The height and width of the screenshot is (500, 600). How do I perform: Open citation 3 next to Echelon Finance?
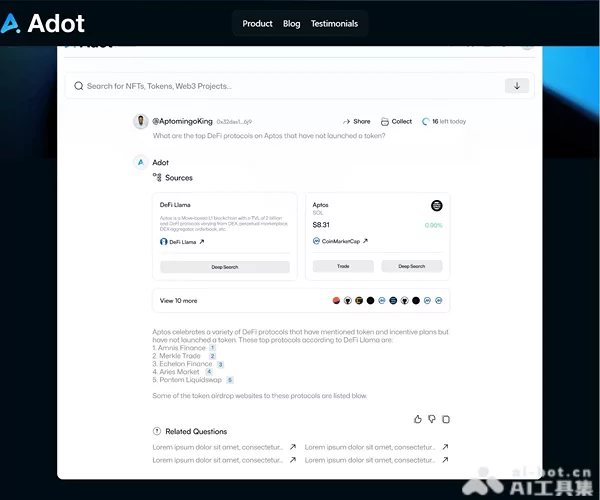coord(220,364)
